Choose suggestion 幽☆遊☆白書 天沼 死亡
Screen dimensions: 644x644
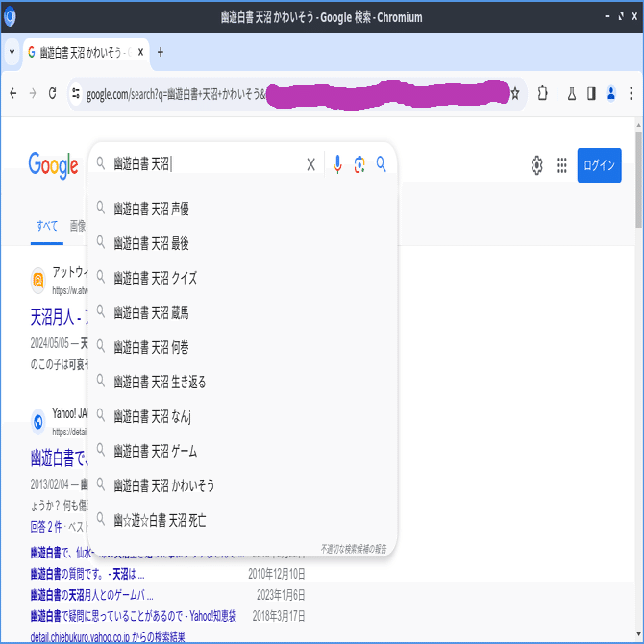pos(242,520)
